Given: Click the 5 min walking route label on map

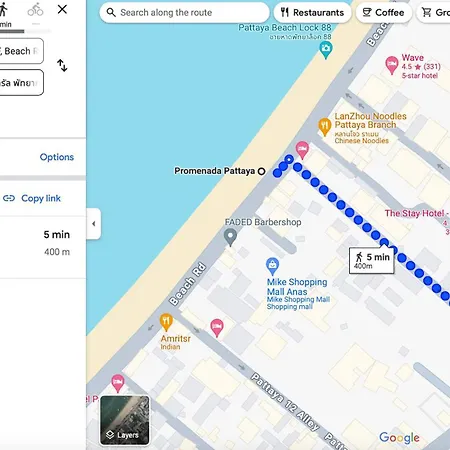Looking at the screenshot, I should click(x=372, y=261).
